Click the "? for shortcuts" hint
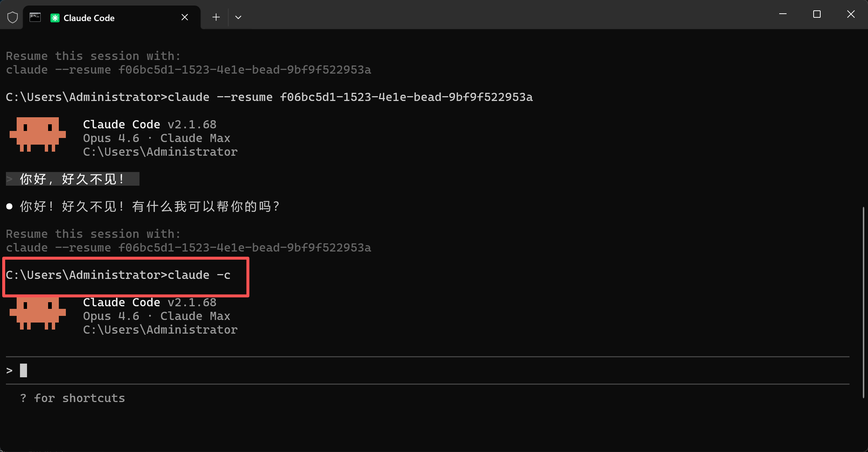This screenshot has height=452, width=868. (73, 398)
